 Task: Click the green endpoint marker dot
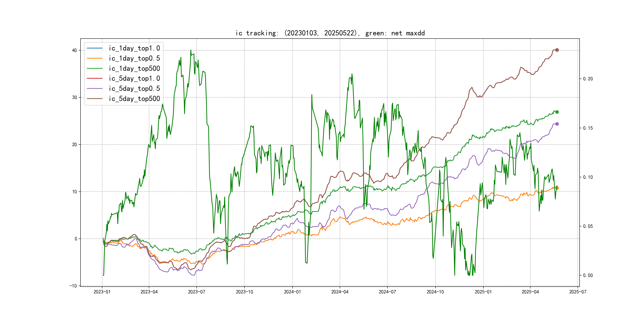(x=557, y=112)
